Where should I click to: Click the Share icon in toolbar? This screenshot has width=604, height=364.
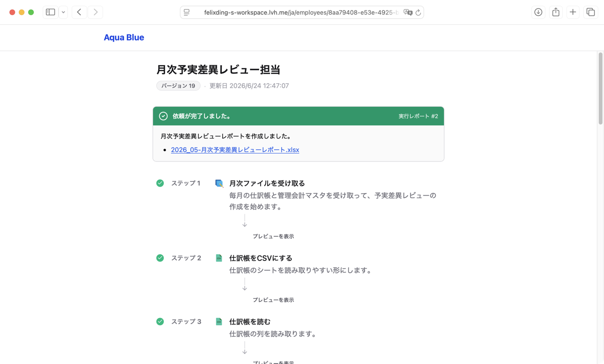coord(556,12)
